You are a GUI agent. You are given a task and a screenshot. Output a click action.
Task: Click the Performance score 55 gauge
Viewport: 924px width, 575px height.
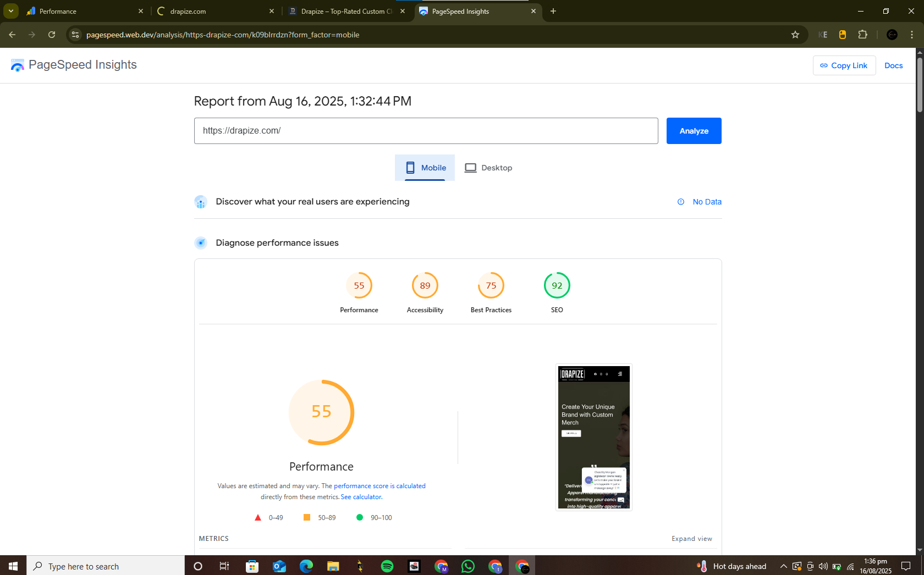[x=359, y=286]
